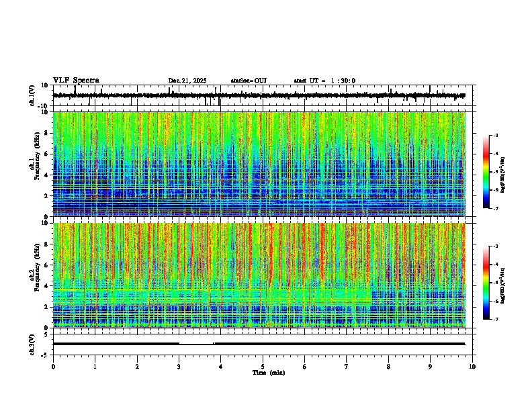Click time axis tick label "4"
This screenshot has height=411, width=532.
coord(220,367)
